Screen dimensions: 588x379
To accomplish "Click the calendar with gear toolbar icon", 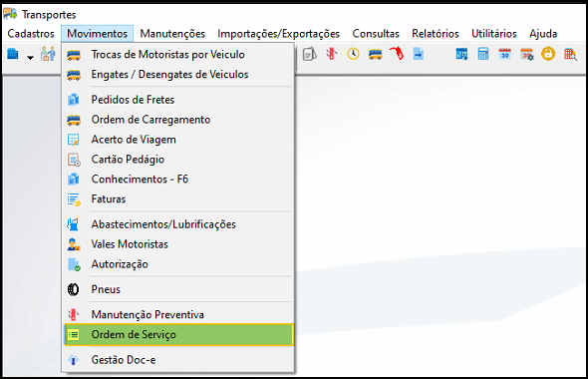I will [526, 54].
